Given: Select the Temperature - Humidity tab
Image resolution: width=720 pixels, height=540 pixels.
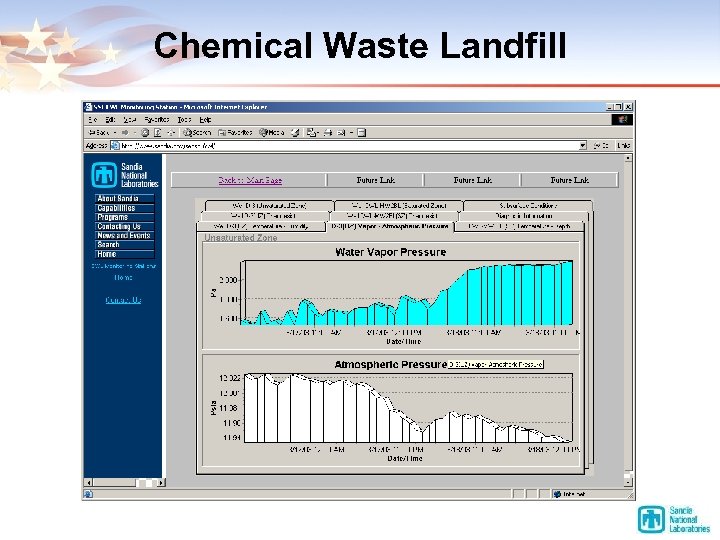Looking at the screenshot, I should (x=261, y=226).
